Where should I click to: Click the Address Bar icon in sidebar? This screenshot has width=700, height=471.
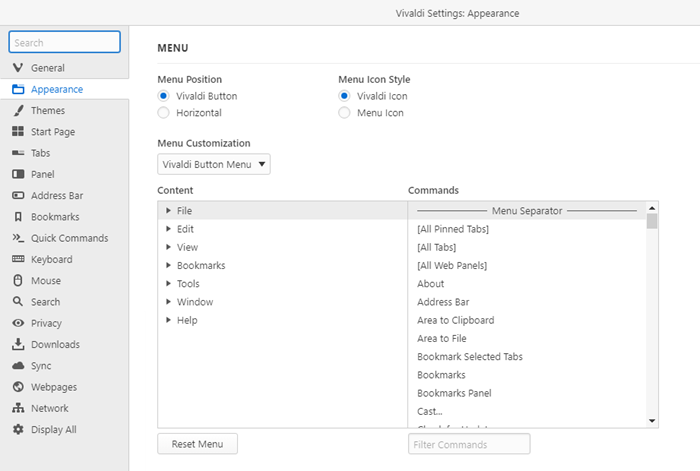(x=18, y=196)
